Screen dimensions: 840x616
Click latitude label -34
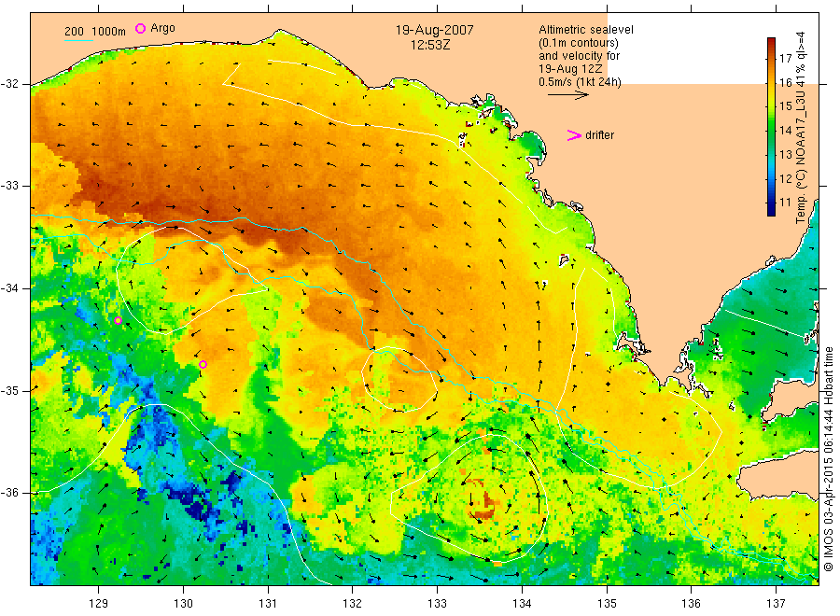9,288
